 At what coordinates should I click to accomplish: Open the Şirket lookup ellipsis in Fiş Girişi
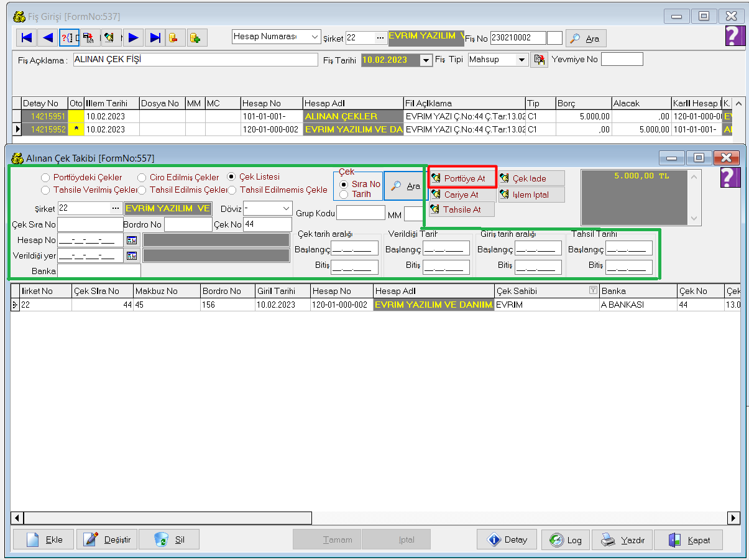380,38
